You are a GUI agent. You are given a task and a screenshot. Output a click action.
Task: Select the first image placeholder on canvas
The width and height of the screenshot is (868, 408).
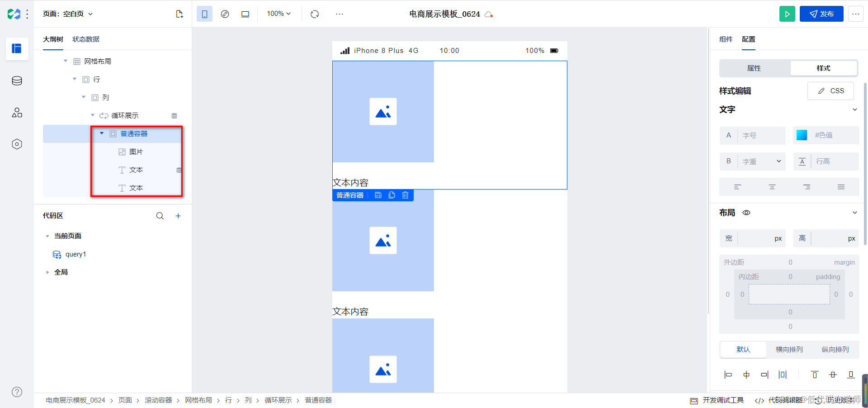(x=383, y=112)
